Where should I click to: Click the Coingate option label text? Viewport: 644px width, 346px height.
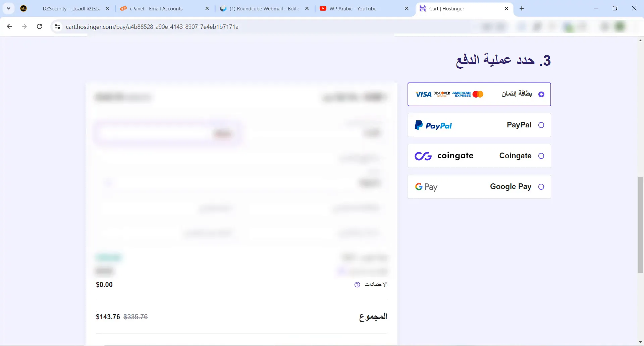click(515, 156)
